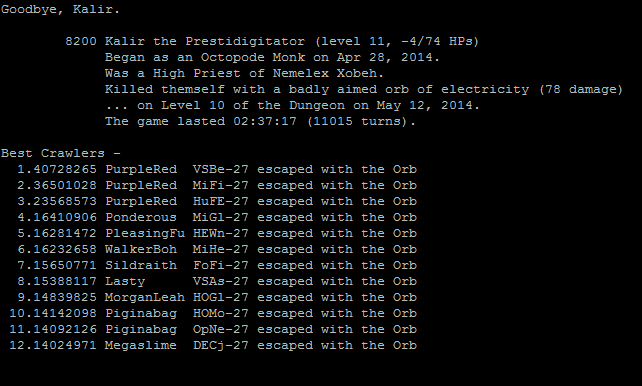
Task: Select the Lasty VSAs-27 entry
Action: 217,281
